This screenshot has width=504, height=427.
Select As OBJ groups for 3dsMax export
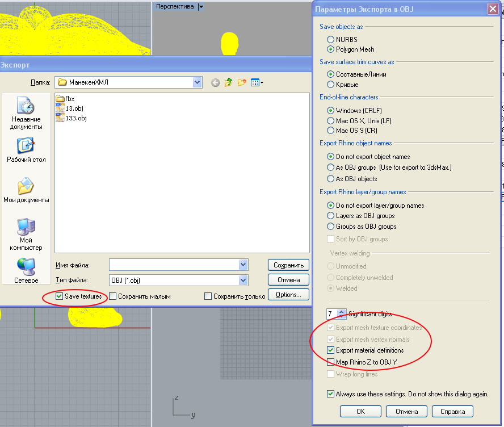pos(330,167)
